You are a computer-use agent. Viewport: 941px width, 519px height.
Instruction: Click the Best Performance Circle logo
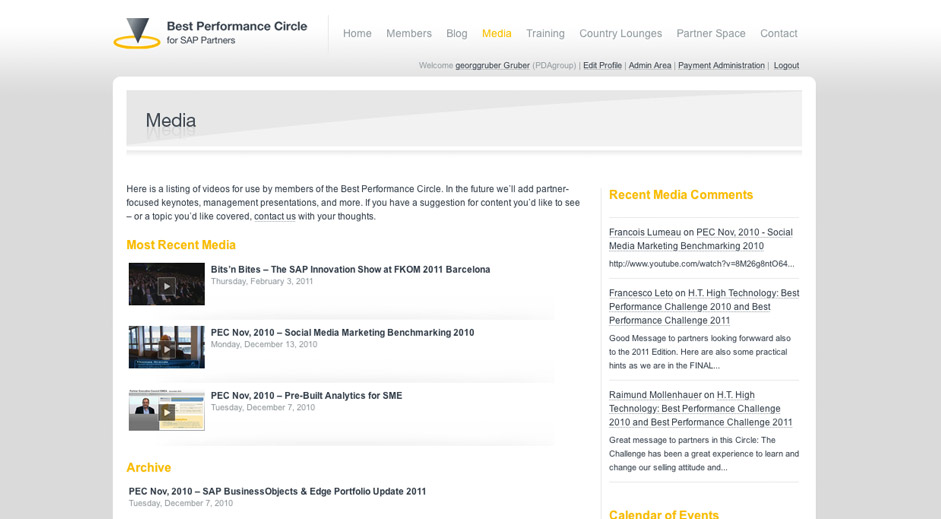(210, 33)
